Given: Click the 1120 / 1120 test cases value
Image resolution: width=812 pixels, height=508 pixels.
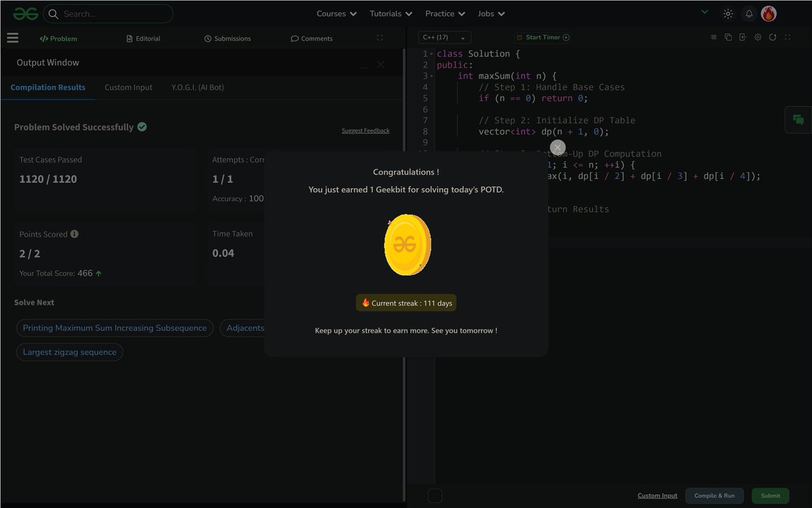Looking at the screenshot, I should 48,179.
